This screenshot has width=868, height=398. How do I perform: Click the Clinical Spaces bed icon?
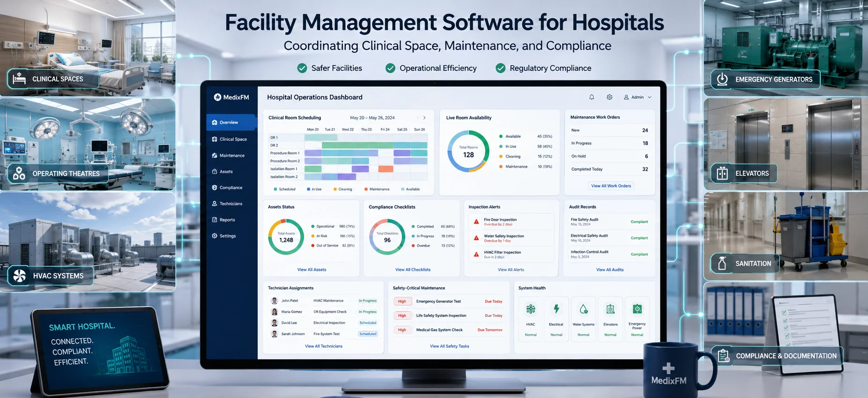coord(19,79)
